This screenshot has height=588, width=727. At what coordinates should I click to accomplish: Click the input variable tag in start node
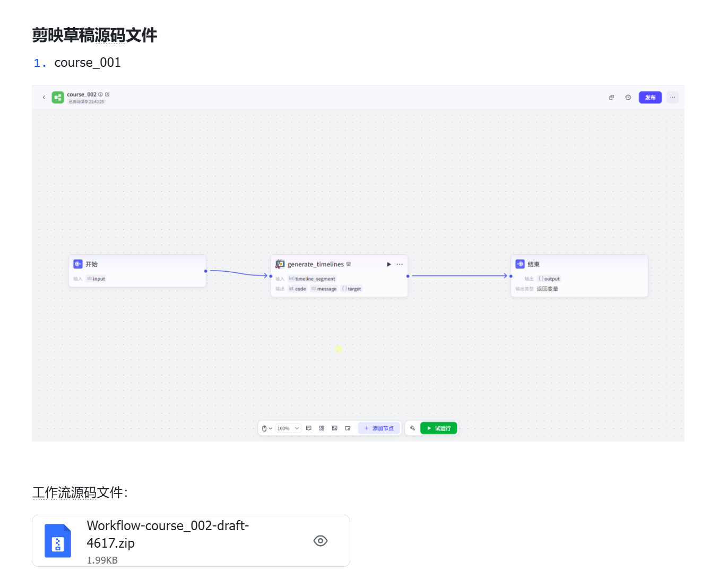point(96,279)
